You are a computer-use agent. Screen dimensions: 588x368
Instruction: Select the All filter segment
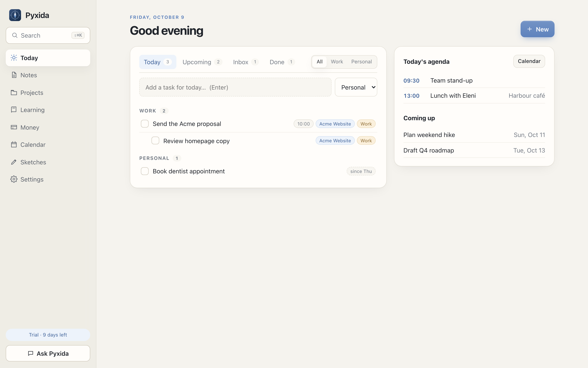point(320,62)
